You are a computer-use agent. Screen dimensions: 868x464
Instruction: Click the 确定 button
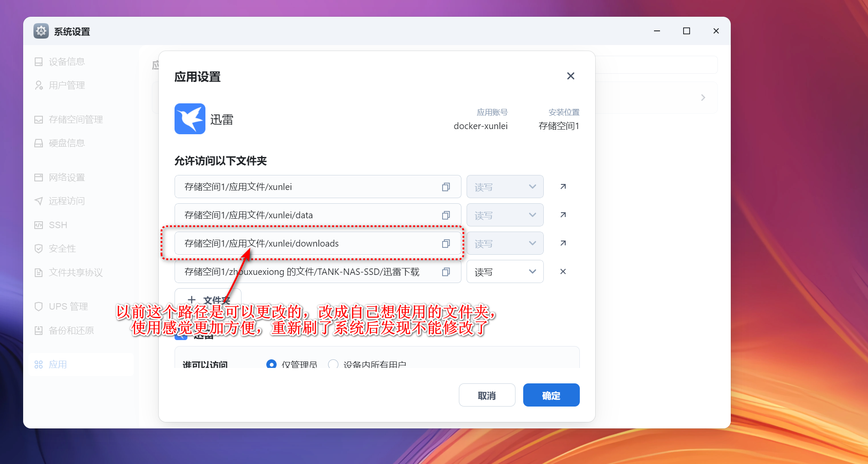(551, 395)
